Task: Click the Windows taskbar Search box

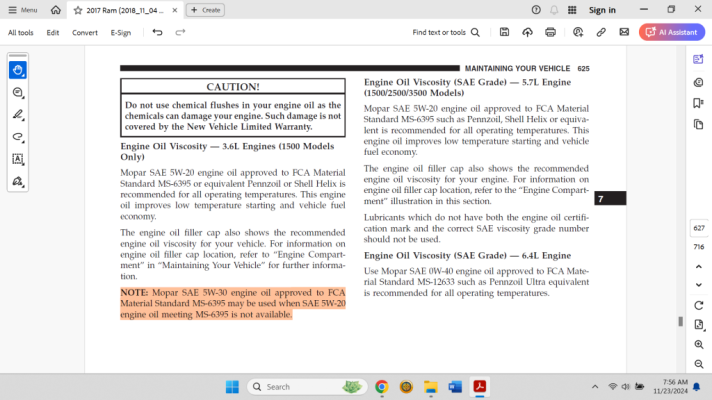Action: point(307,387)
